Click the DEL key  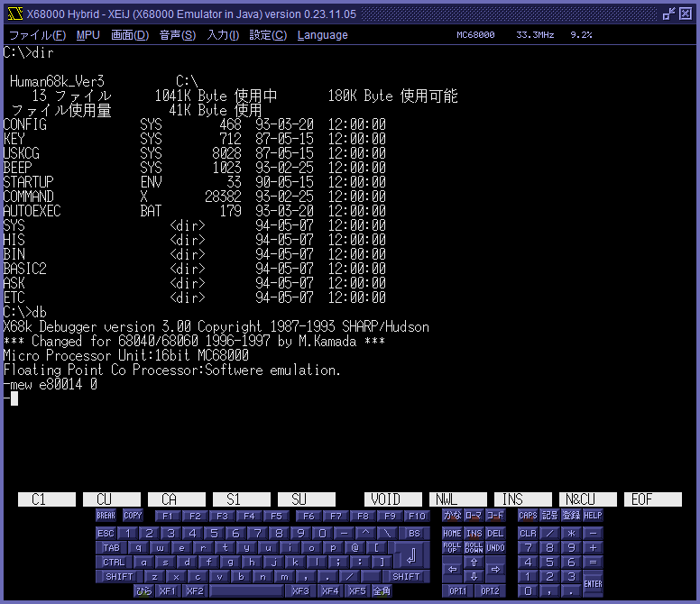point(495,533)
